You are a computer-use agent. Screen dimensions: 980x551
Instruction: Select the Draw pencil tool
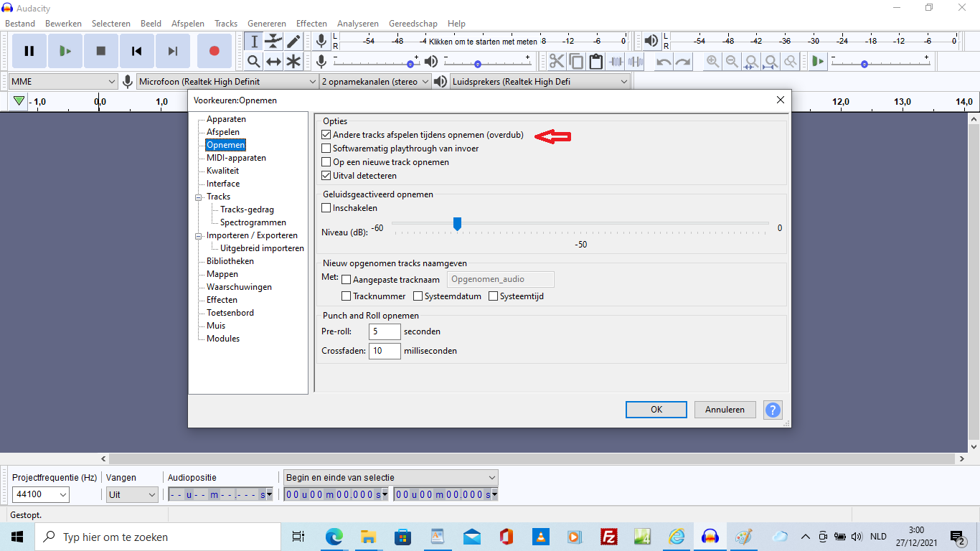pyautogui.click(x=293, y=42)
